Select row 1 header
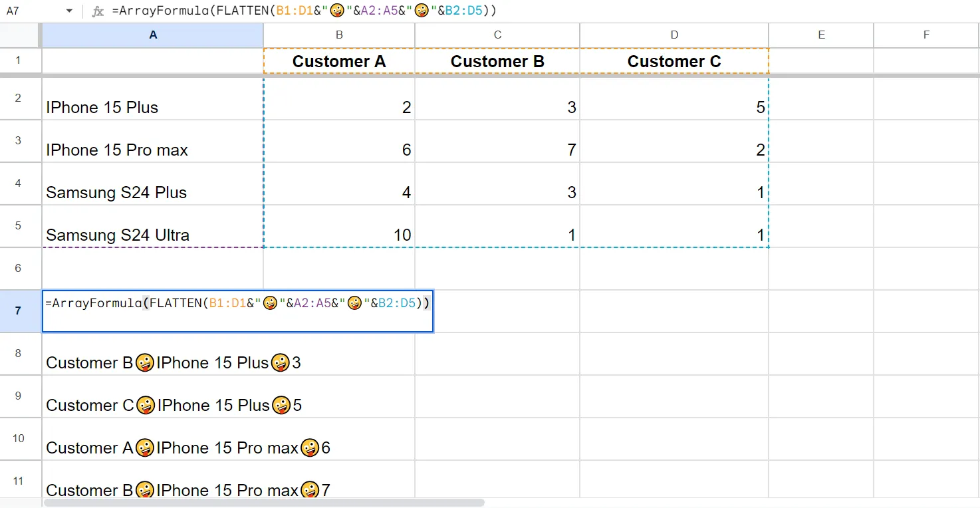The image size is (980, 508). tap(19, 61)
